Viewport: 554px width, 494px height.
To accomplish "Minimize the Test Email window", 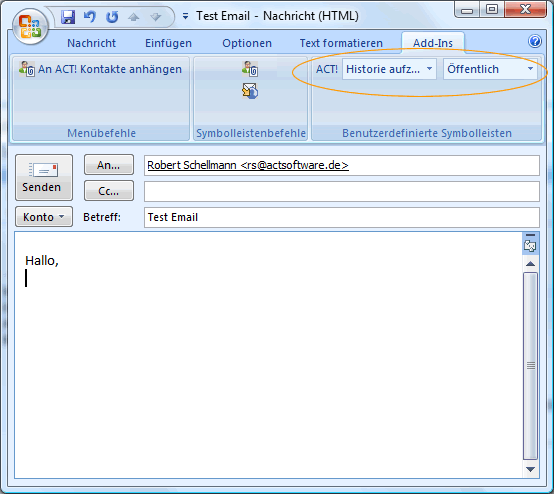I will 467,10.
